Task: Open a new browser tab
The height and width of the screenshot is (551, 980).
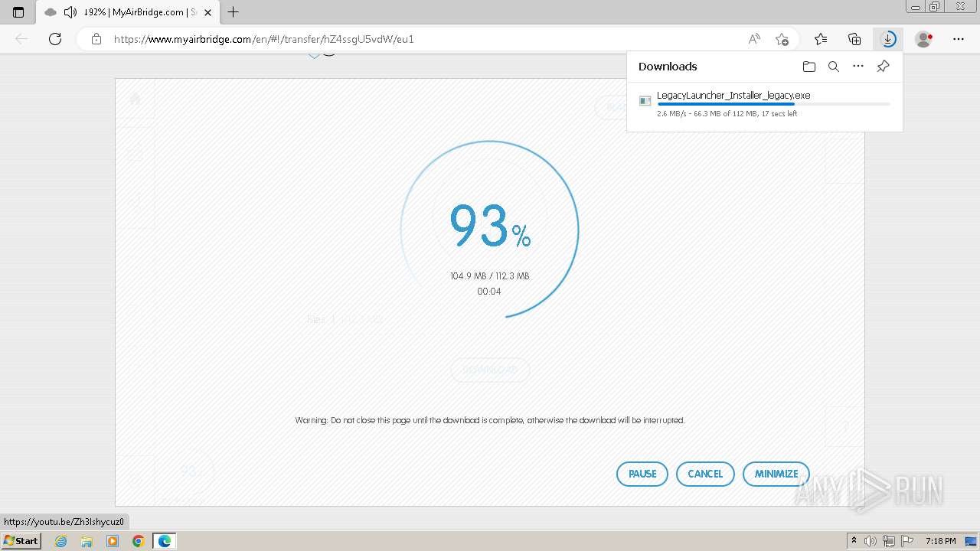Action: click(x=234, y=12)
